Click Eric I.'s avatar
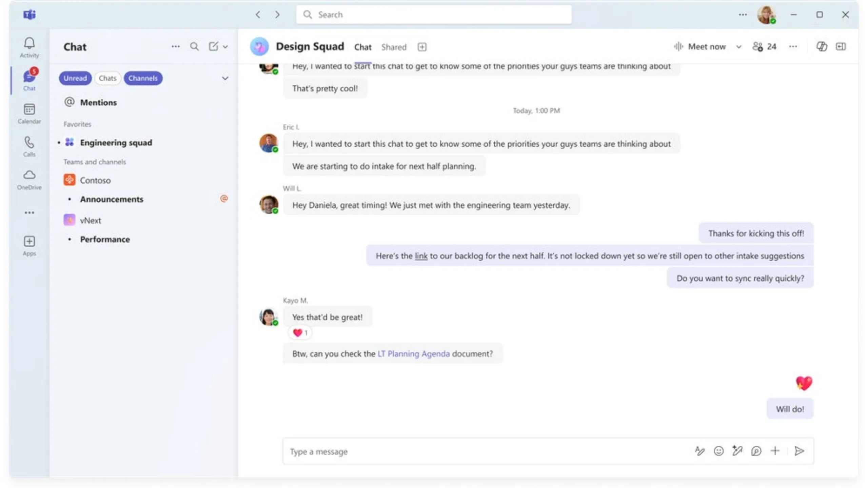The width and height of the screenshot is (868, 488). coord(269,143)
